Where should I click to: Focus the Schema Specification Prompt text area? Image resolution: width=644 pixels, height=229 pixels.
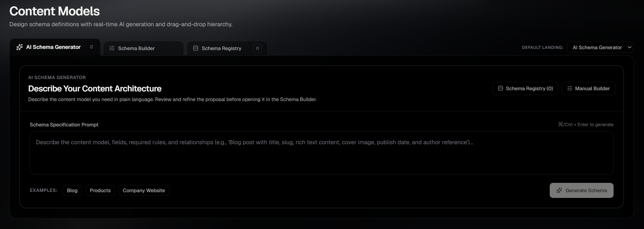click(x=321, y=153)
